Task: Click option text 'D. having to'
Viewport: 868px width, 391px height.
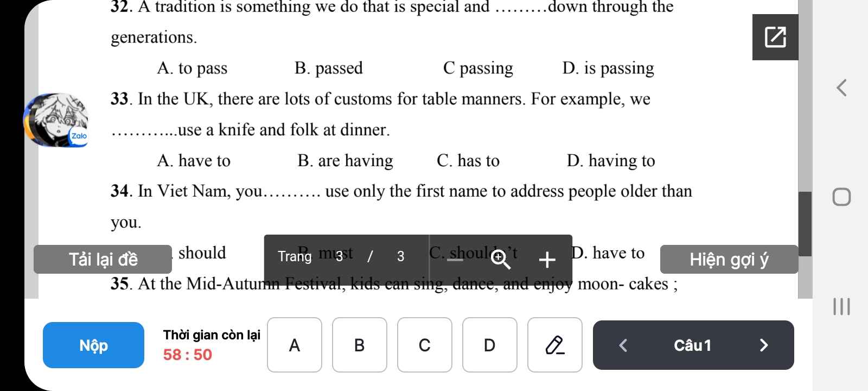Action: click(x=611, y=161)
